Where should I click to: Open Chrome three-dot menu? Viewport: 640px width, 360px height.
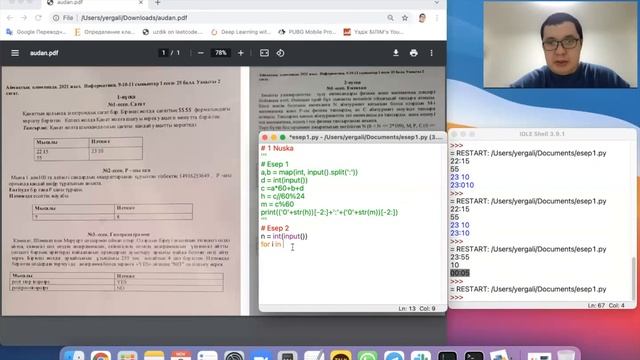pyautogui.click(x=437, y=18)
